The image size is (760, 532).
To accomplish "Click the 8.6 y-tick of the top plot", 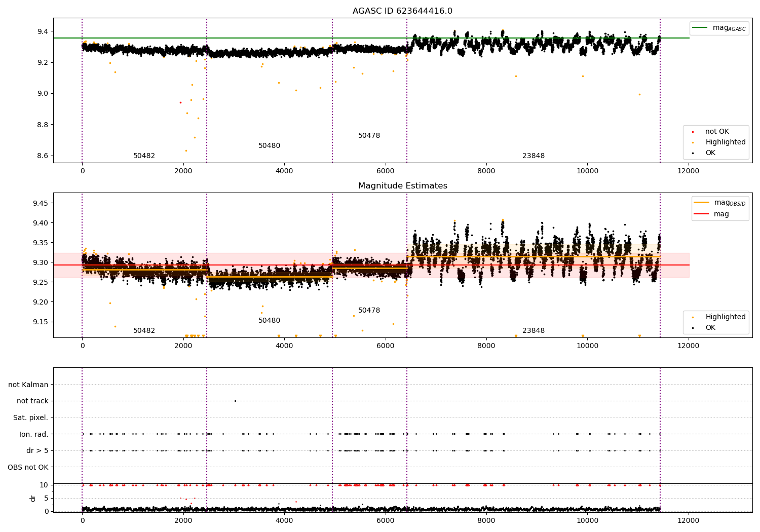I will pyautogui.click(x=43, y=156).
